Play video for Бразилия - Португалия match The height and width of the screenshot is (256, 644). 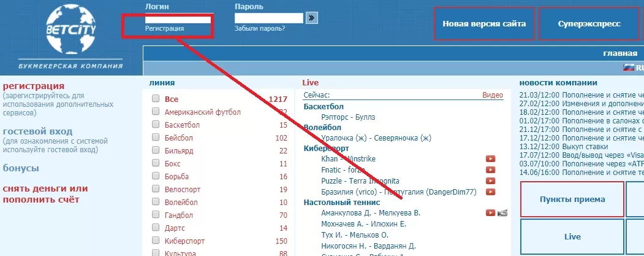[490, 192]
